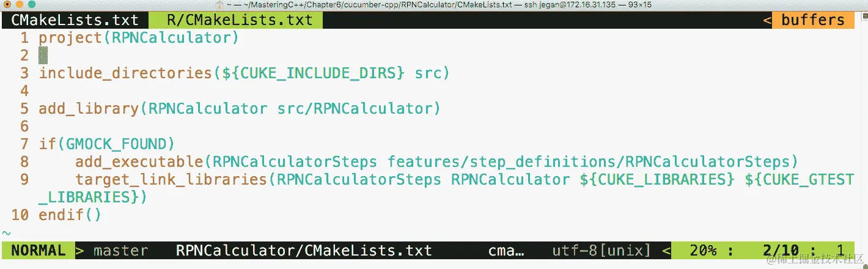Click the utf-8[unix] encoding indicator
Image resolution: width=868 pixels, height=269 pixels.
click(x=601, y=250)
